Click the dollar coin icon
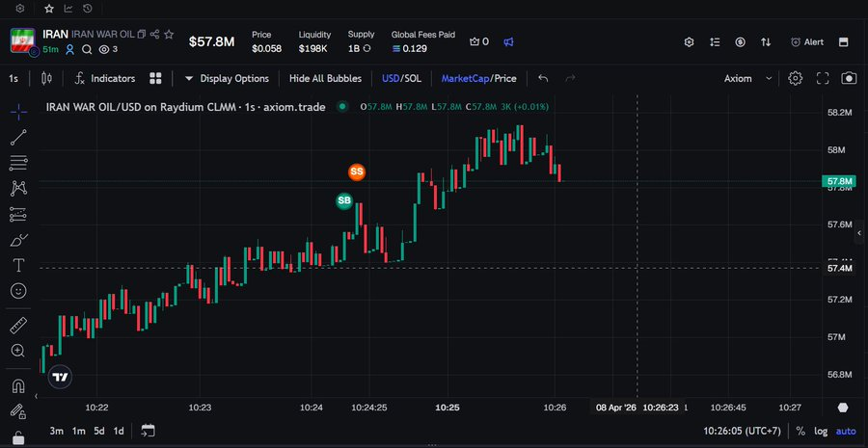This screenshot has width=868, height=448. coord(740,42)
